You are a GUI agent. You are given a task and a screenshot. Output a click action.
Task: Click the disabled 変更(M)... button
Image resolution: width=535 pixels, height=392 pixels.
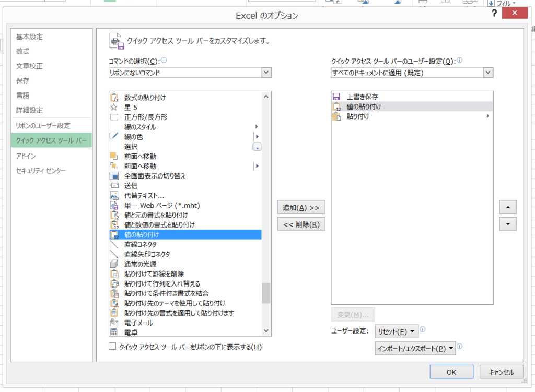pyautogui.click(x=353, y=315)
